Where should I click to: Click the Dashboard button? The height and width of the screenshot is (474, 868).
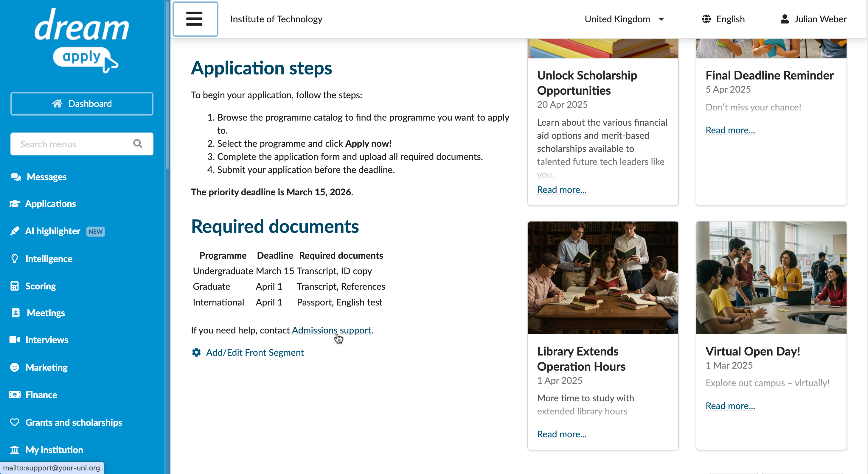(82, 104)
